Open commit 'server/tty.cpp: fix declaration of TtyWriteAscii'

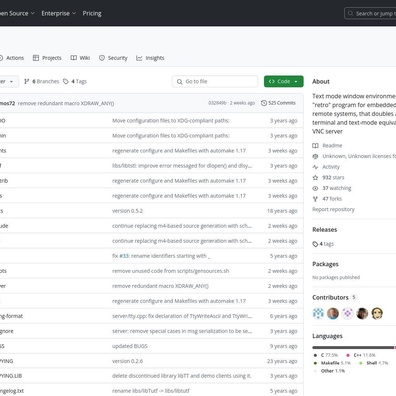pos(182,316)
